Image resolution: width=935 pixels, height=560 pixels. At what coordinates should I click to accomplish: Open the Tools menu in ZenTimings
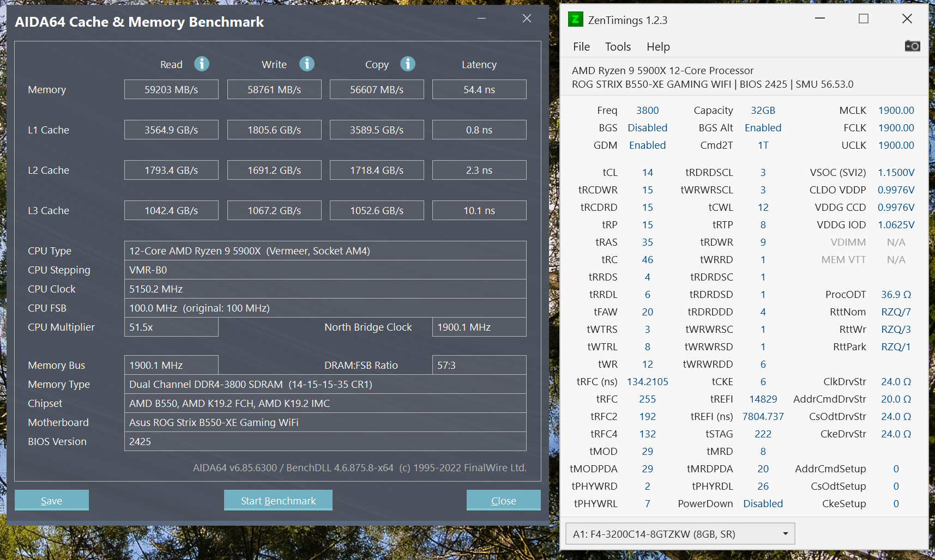tap(618, 47)
